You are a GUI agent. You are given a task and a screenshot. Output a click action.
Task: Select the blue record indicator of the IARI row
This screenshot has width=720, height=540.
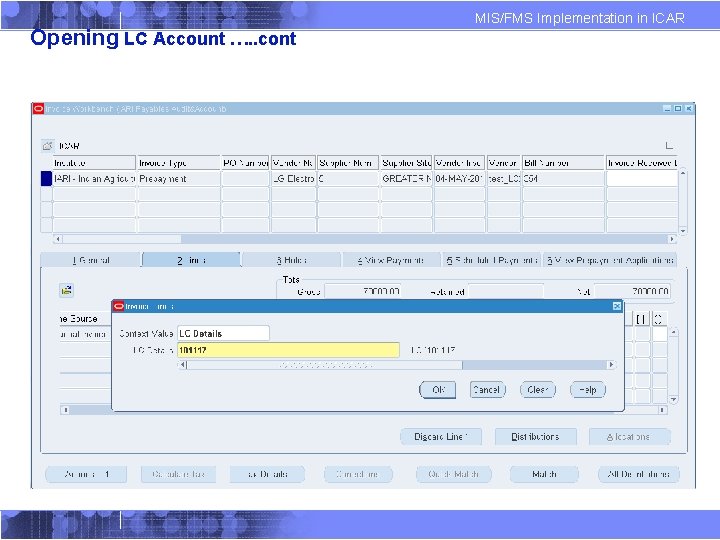coord(46,179)
